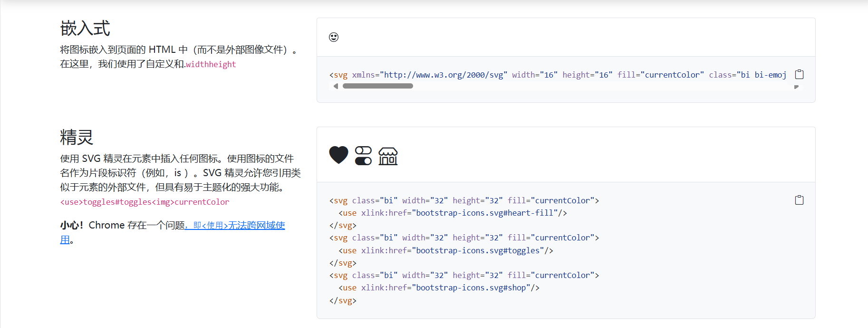Image resolution: width=868 pixels, height=328 pixels.
Task: Copy the embedded SVG code snippet
Action: coord(800,74)
